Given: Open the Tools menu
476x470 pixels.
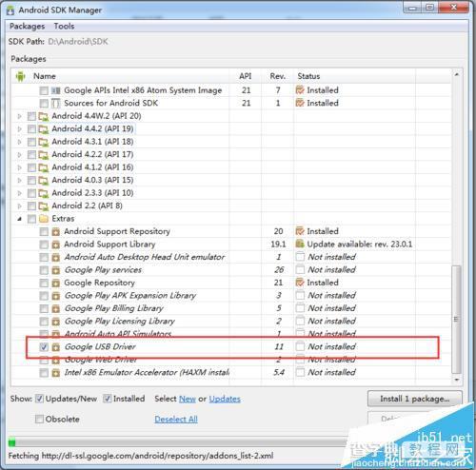Looking at the screenshot, I should point(64,26).
